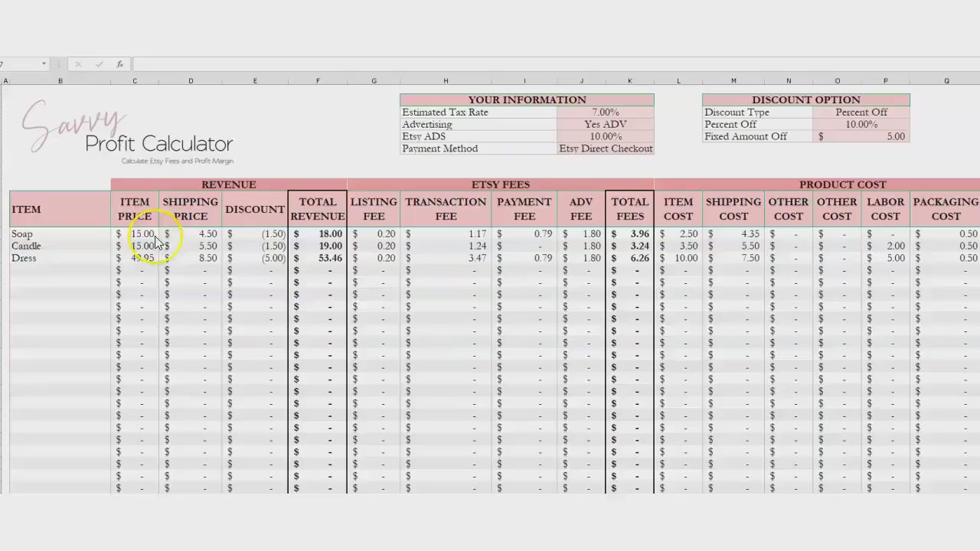Open the Name Box dropdown arrow
980x551 pixels.
(x=44, y=64)
